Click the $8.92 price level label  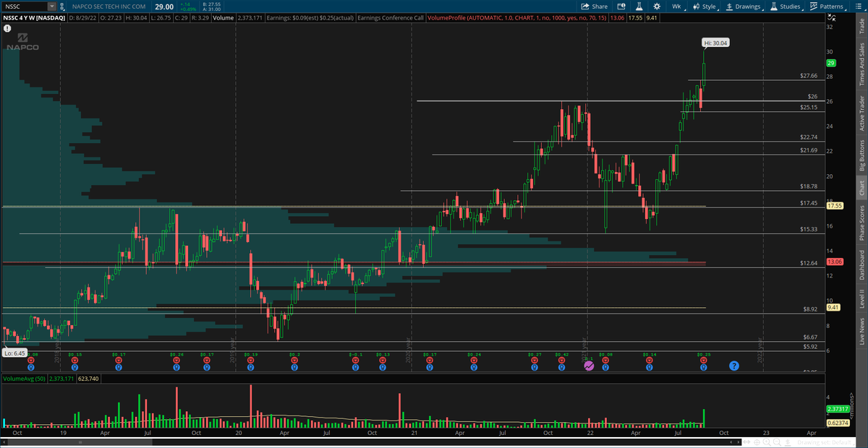(x=810, y=309)
